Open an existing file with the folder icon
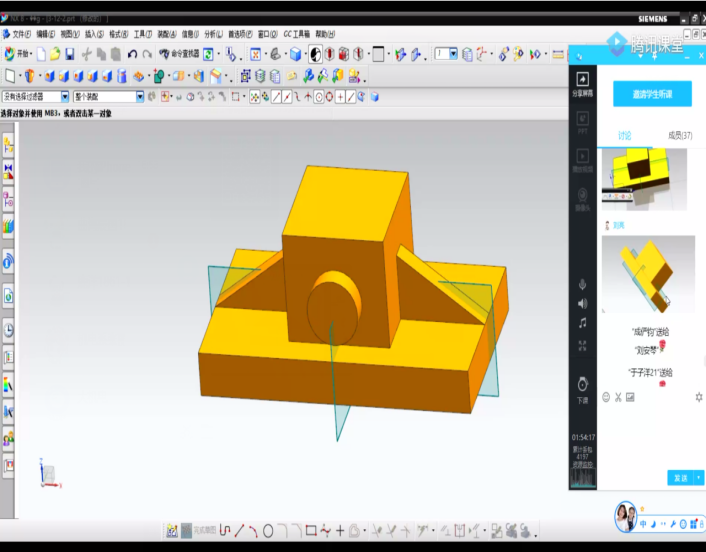The height and width of the screenshot is (552, 706). coord(55,54)
